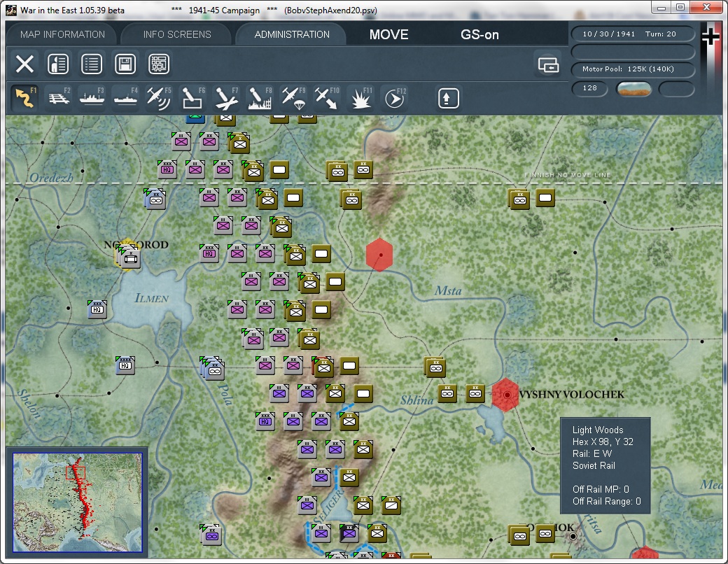This screenshot has width=728, height=564.
Task: Select F11 Build fortification mode icon
Action: [360, 97]
